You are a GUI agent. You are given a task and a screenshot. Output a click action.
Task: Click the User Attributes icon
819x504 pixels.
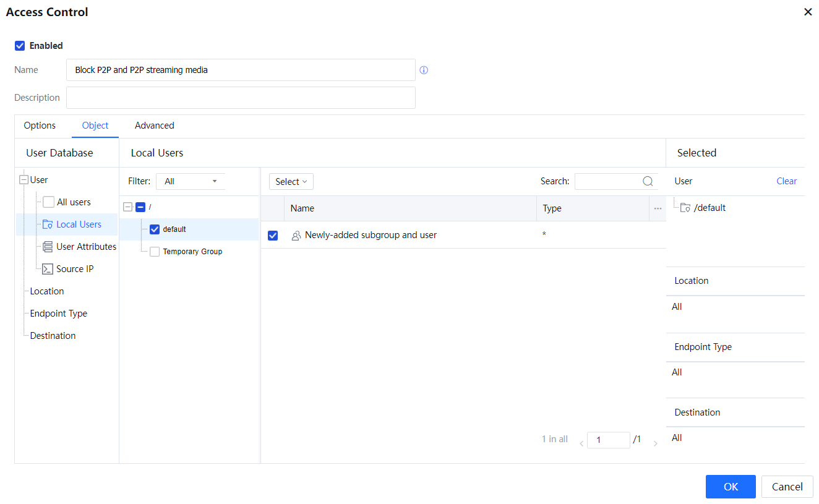pos(48,247)
